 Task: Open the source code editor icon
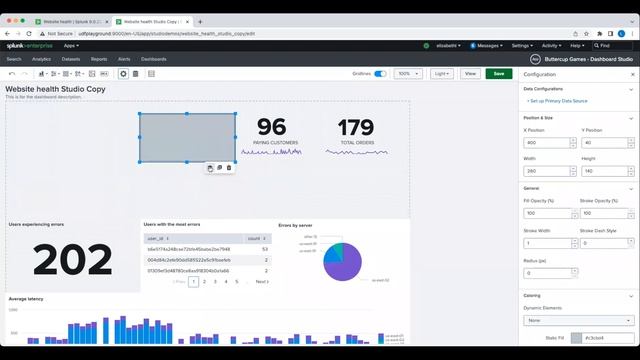click(x=151, y=74)
